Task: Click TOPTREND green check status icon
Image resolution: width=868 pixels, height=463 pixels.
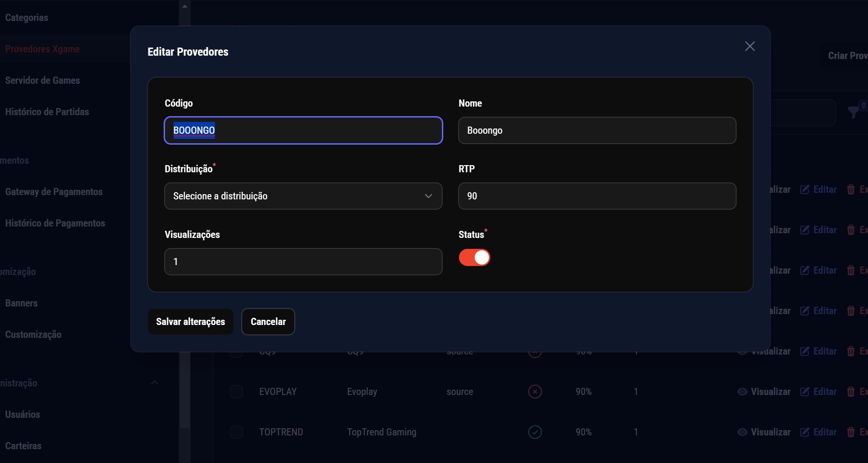Action: [x=535, y=432]
